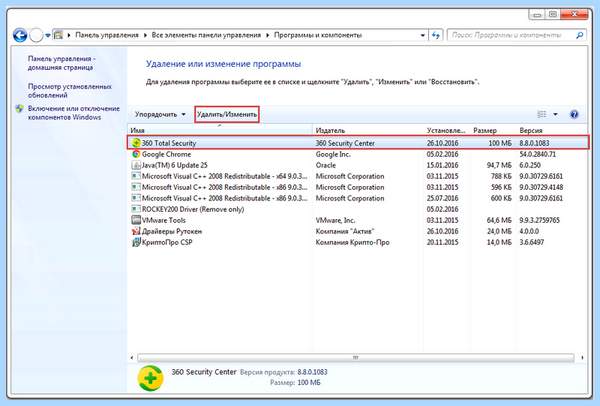Click the 360 Total Security program icon
This screenshot has width=600, height=406.
point(136,143)
